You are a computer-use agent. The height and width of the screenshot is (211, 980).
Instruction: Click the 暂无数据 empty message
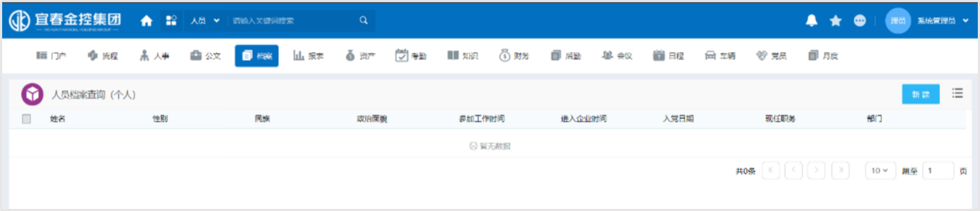coord(490,146)
